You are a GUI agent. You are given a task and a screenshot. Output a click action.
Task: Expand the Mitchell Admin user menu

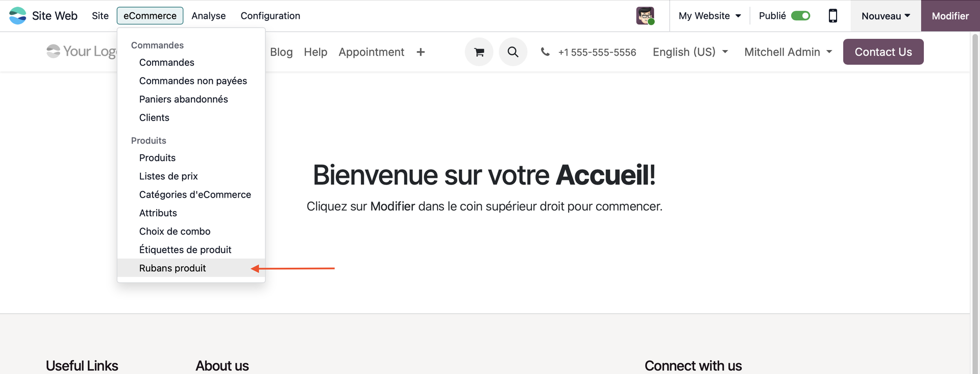[788, 52]
